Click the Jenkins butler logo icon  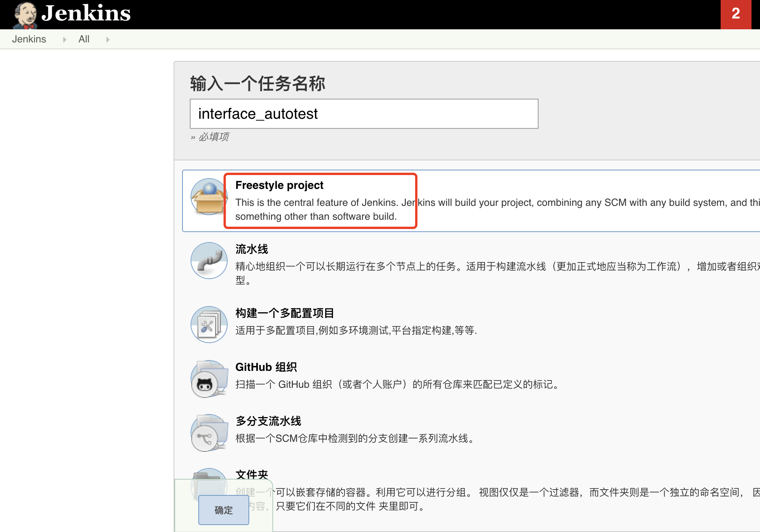(25, 15)
